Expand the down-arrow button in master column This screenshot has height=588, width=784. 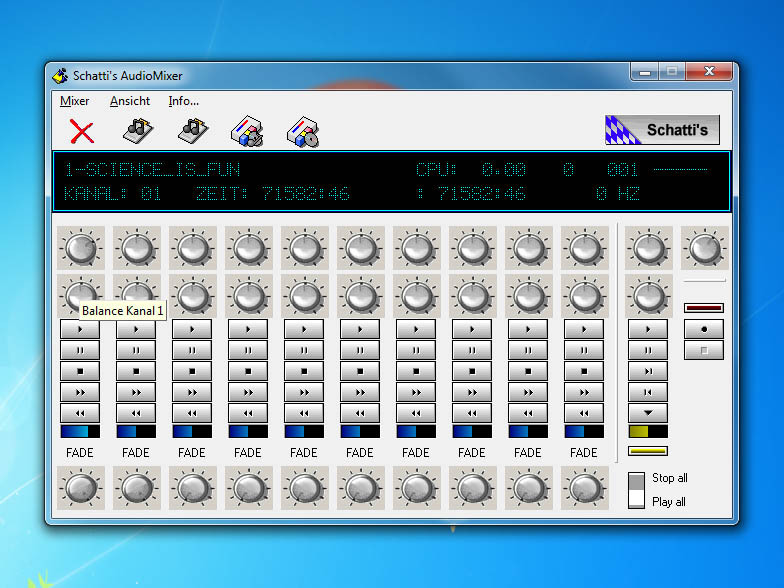click(648, 413)
